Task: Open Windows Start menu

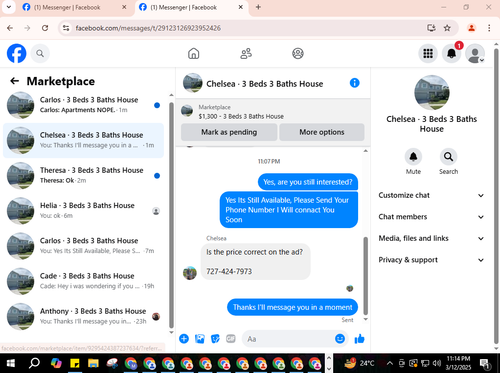Action: coord(11,363)
